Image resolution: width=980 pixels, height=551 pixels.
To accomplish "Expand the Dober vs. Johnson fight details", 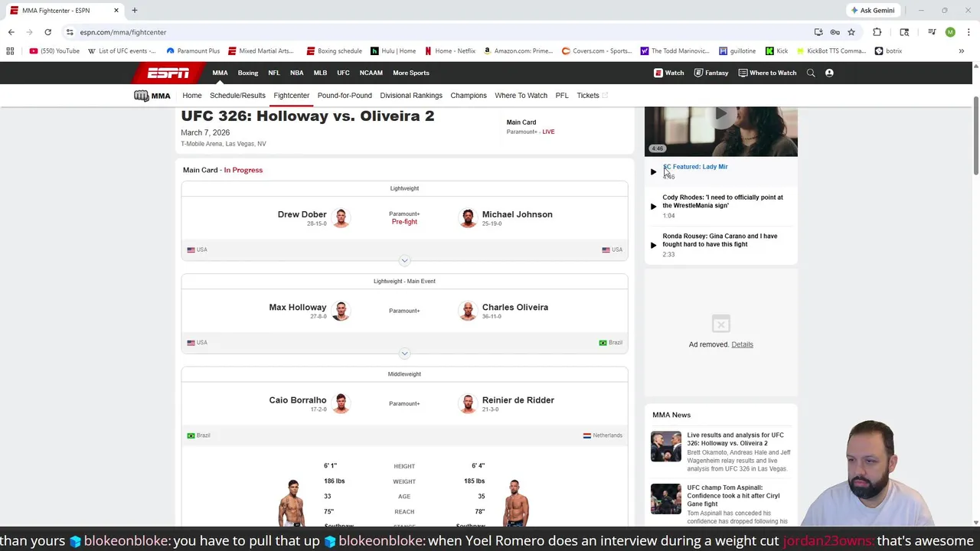I will [404, 261].
